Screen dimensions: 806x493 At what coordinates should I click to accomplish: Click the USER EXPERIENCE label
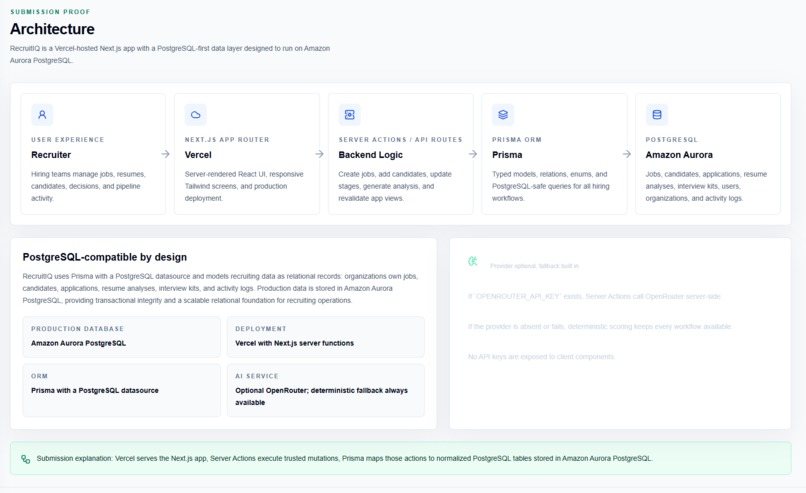pyautogui.click(x=67, y=139)
